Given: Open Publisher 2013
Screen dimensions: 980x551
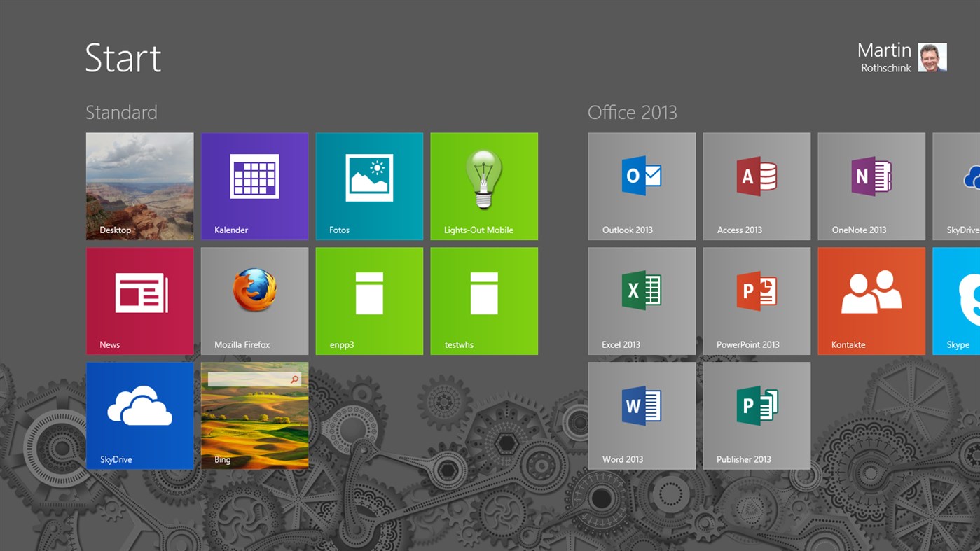Looking at the screenshot, I should [x=756, y=415].
